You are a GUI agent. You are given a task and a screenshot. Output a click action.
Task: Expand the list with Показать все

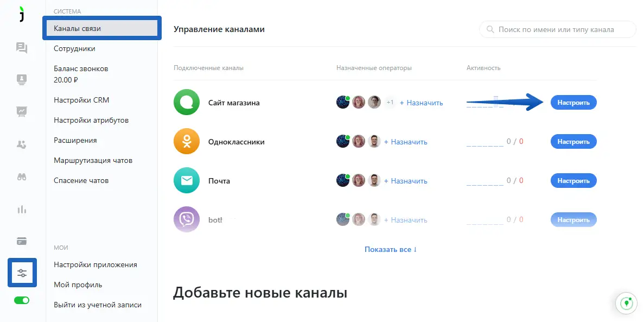(391, 249)
